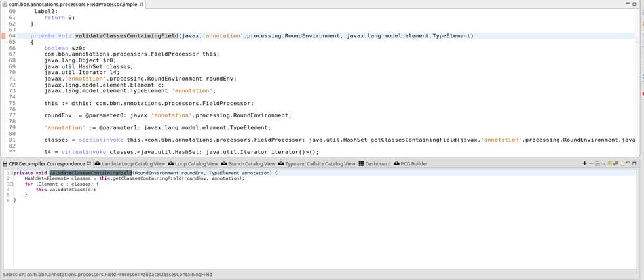Viewport: 644px width, 280px height.
Task: Click the magnifier icon in the CFR panel toolbar
Action: [x=604, y=164]
